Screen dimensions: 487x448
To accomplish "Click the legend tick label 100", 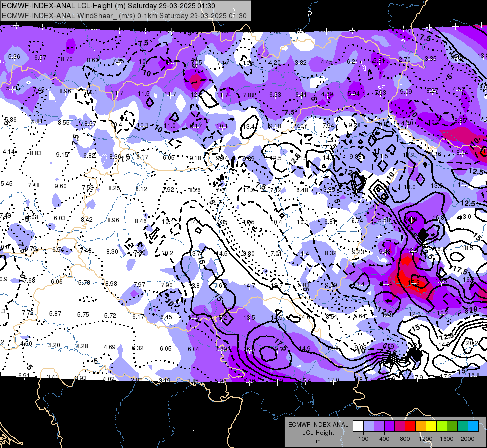I will coord(363,439).
